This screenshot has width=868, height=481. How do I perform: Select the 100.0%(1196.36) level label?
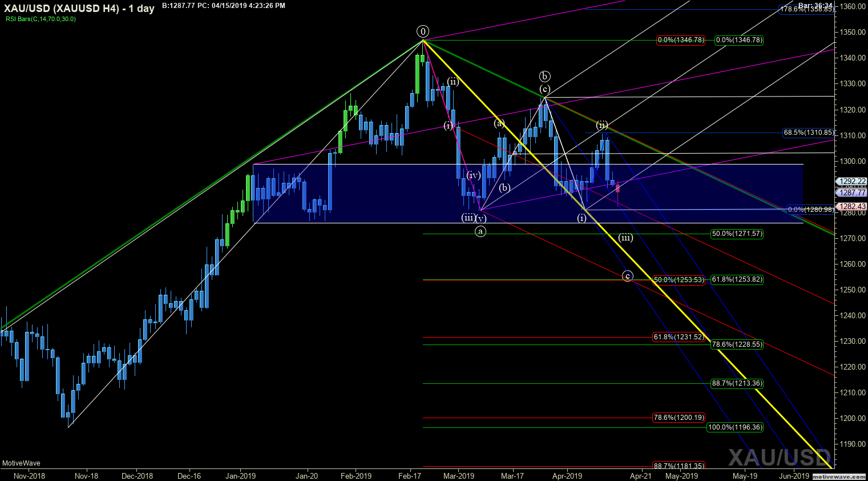pos(735,427)
